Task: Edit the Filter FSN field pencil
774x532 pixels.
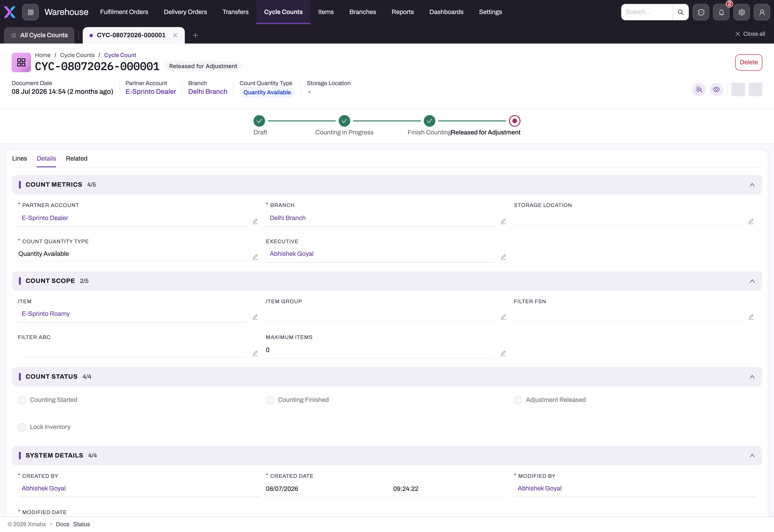Action: pyautogui.click(x=751, y=317)
